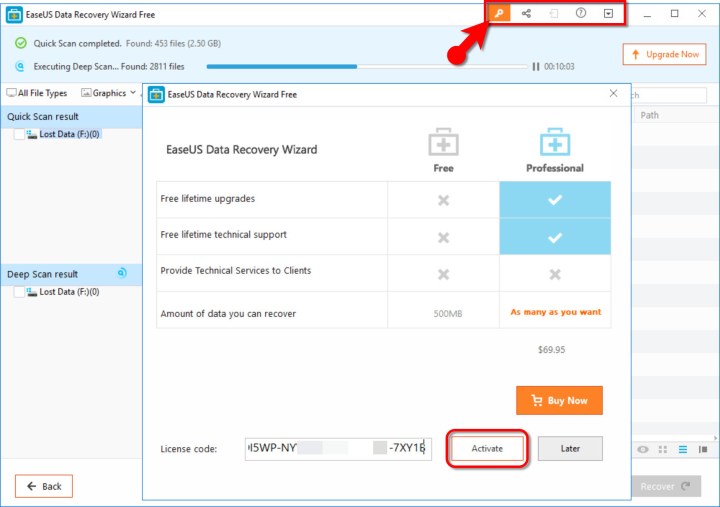Select the Deep Scan result header

(x=42, y=274)
